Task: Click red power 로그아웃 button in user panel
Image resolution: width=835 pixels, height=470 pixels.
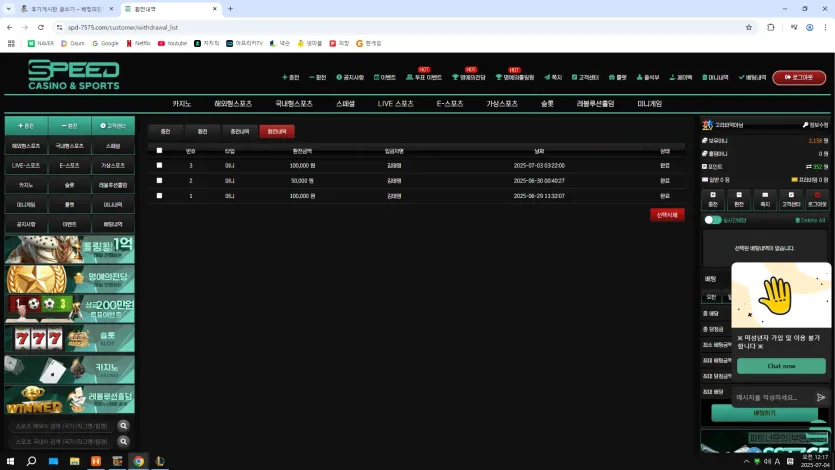Action: (x=817, y=200)
